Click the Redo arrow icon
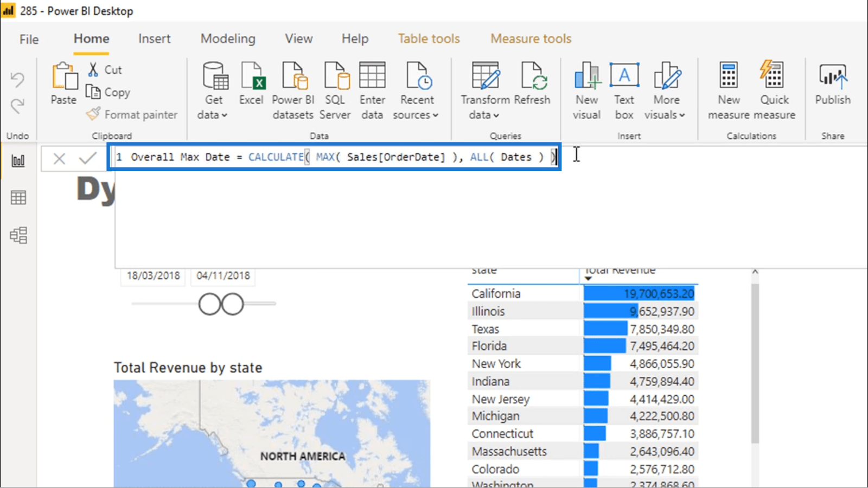This screenshot has width=868, height=488. 17,105
